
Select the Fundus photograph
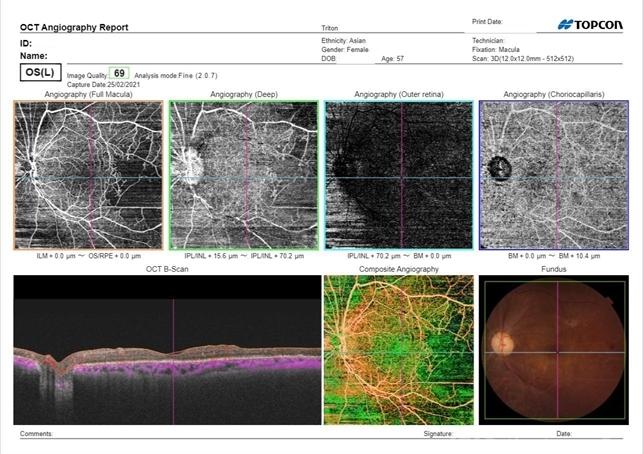554,350
